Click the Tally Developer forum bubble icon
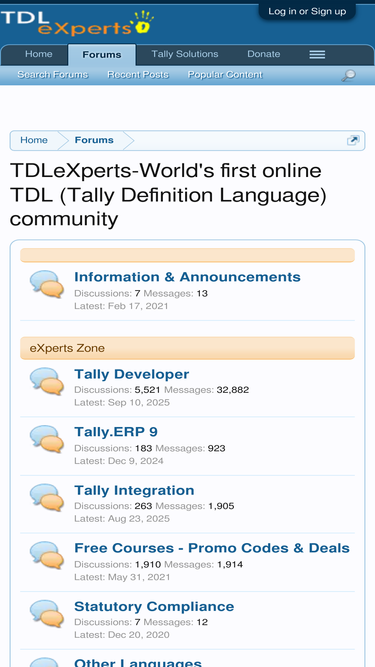This screenshot has height=667, width=375. click(47, 381)
